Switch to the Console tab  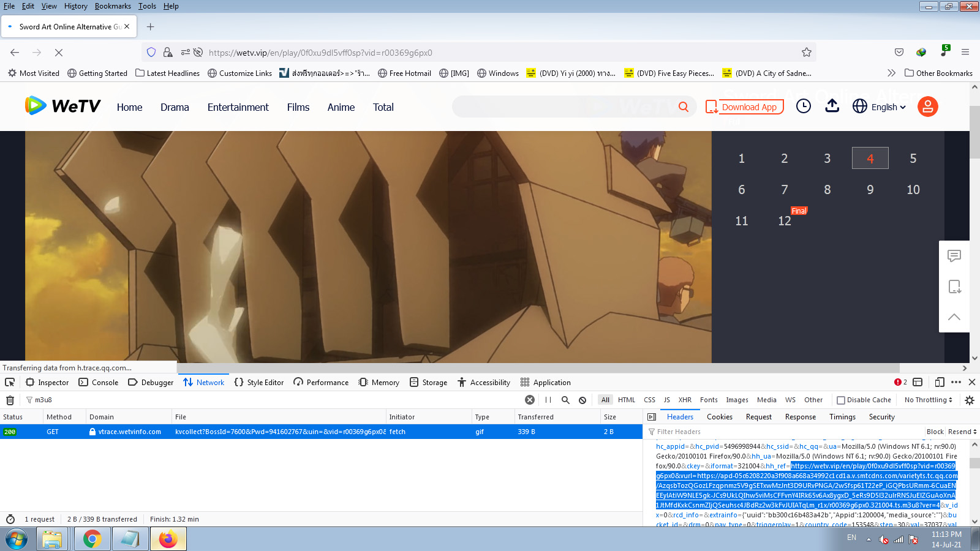(99, 382)
